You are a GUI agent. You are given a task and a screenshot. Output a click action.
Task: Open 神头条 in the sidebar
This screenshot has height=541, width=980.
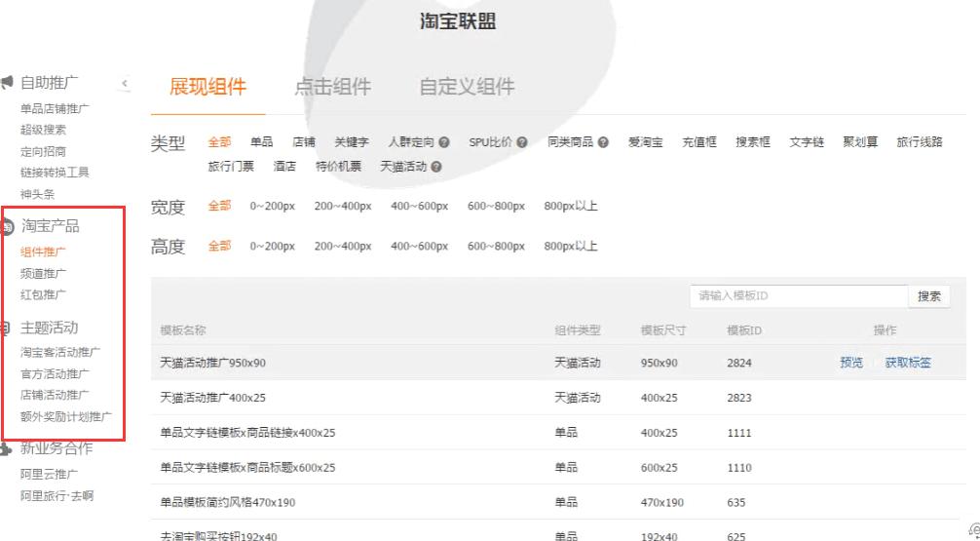point(37,195)
